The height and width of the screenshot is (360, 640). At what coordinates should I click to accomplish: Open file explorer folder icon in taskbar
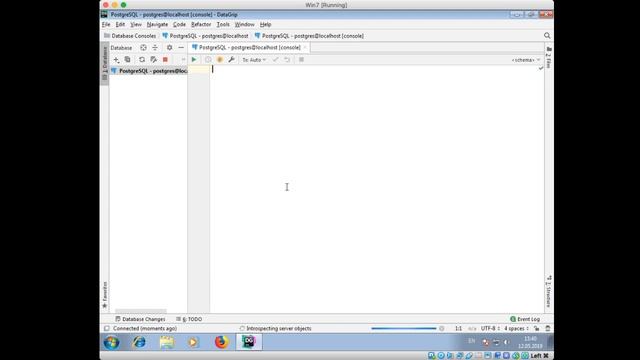tap(167, 342)
